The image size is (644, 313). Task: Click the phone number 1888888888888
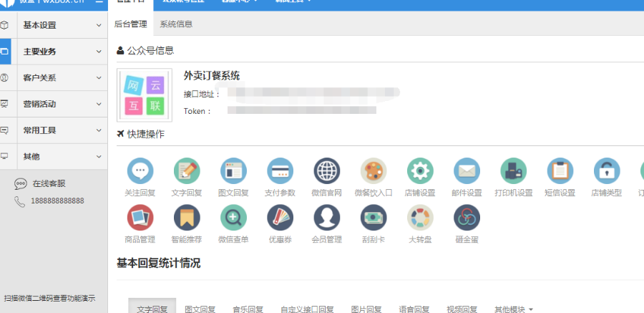57,201
